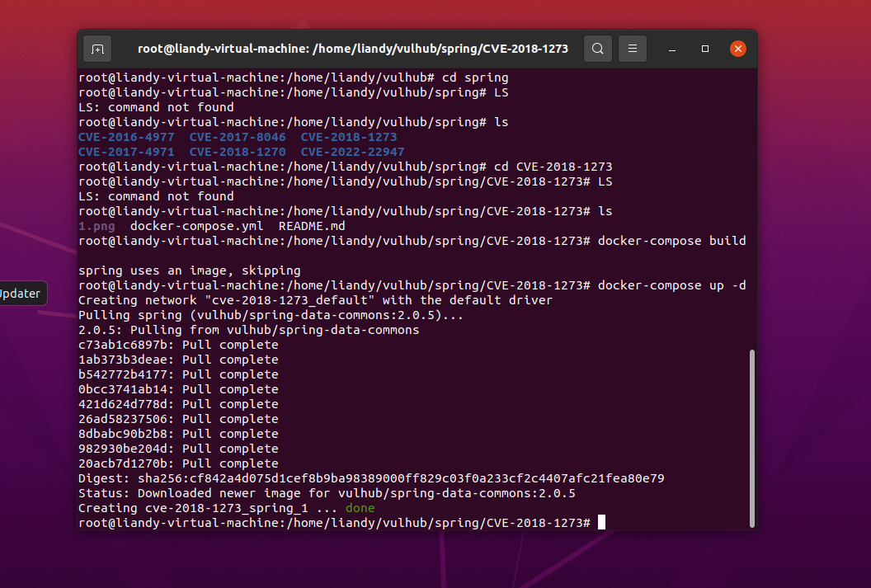Click the sha256 Digest line
Image resolution: width=871 pixels, height=588 pixels.
tap(371, 478)
